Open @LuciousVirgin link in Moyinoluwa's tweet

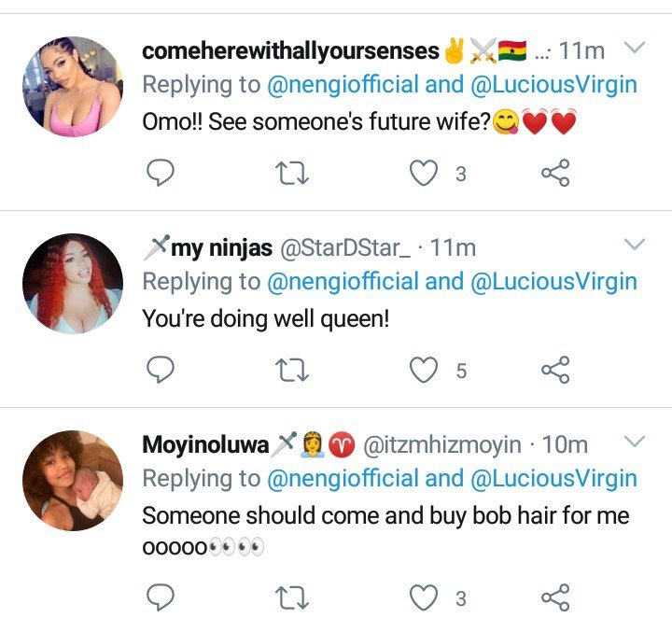coord(553,479)
